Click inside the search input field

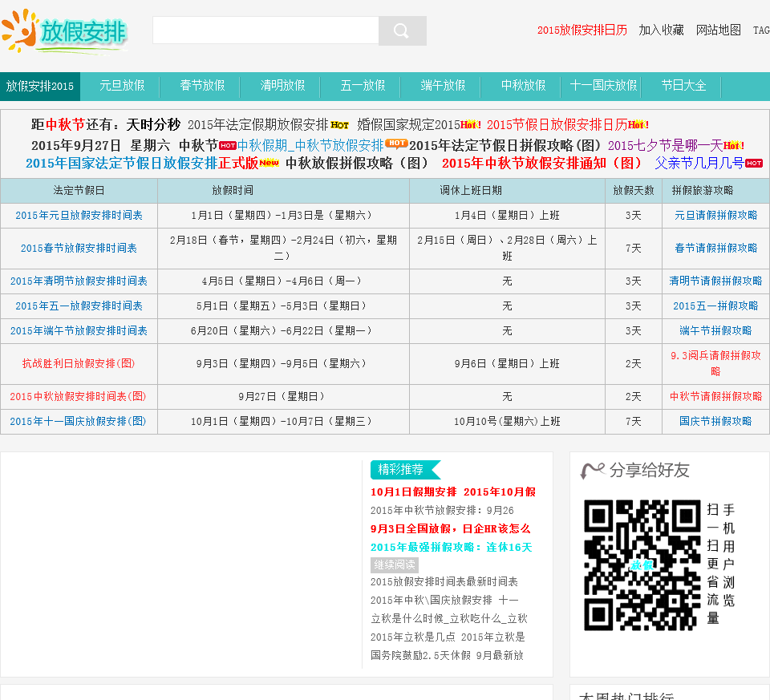pos(265,31)
